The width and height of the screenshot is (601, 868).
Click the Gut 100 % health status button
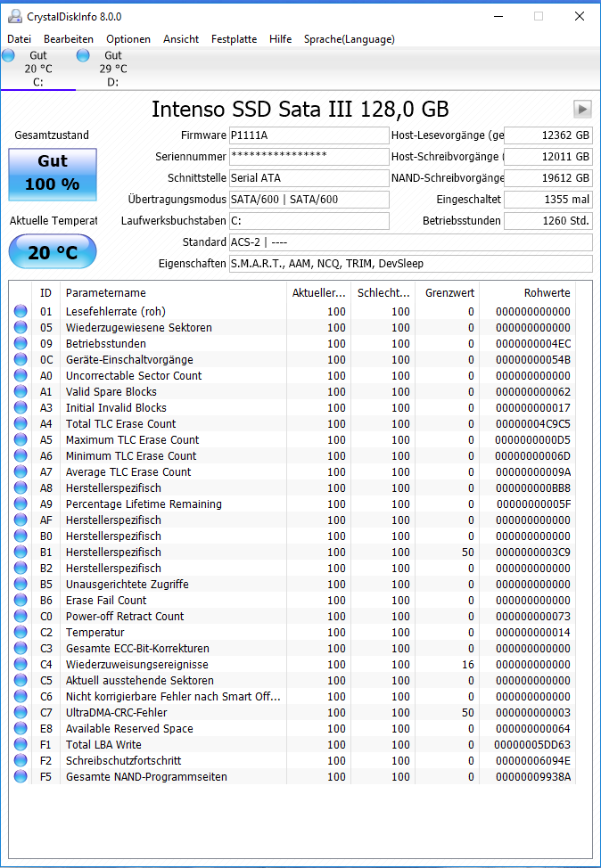click(x=53, y=175)
